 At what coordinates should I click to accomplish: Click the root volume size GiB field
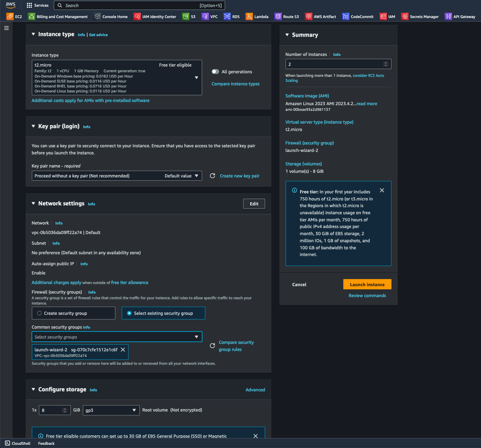[x=54, y=410]
